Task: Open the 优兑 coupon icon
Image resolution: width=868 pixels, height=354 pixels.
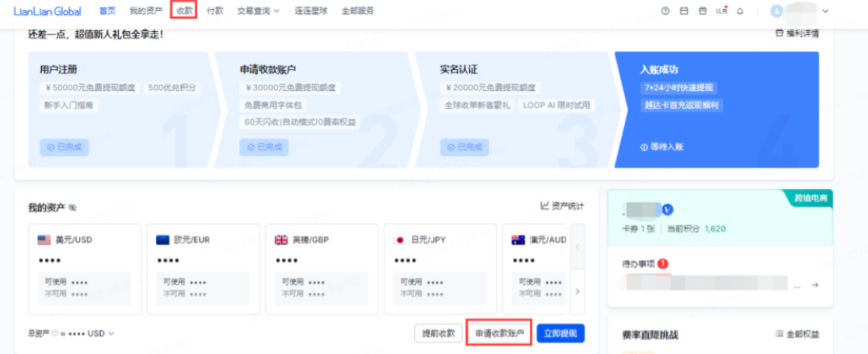Action: tap(722, 11)
